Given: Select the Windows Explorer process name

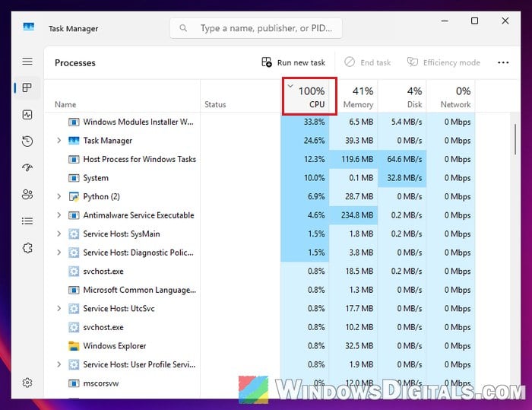Looking at the screenshot, I should (115, 346).
